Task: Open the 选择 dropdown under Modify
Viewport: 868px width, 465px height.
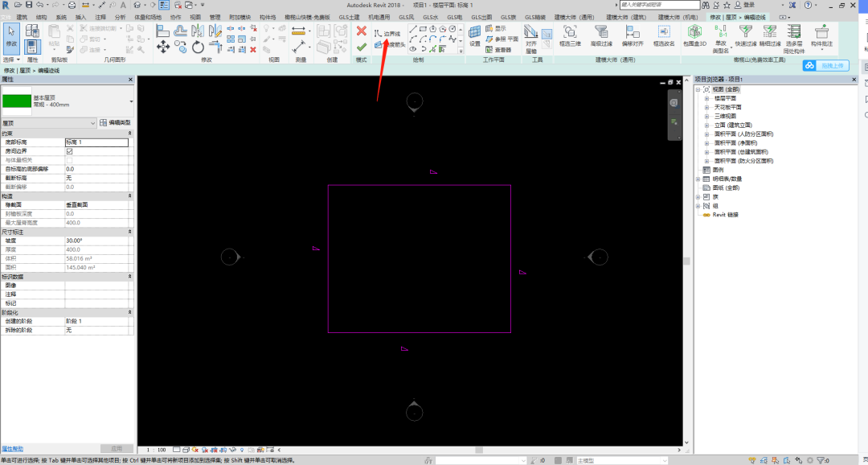Action: (x=11, y=60)
